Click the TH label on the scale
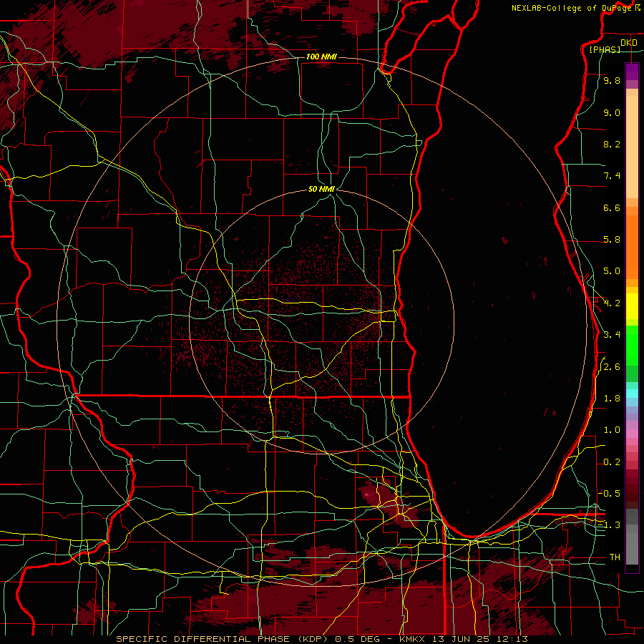The image size is (644, 644). tap(615, 557)
